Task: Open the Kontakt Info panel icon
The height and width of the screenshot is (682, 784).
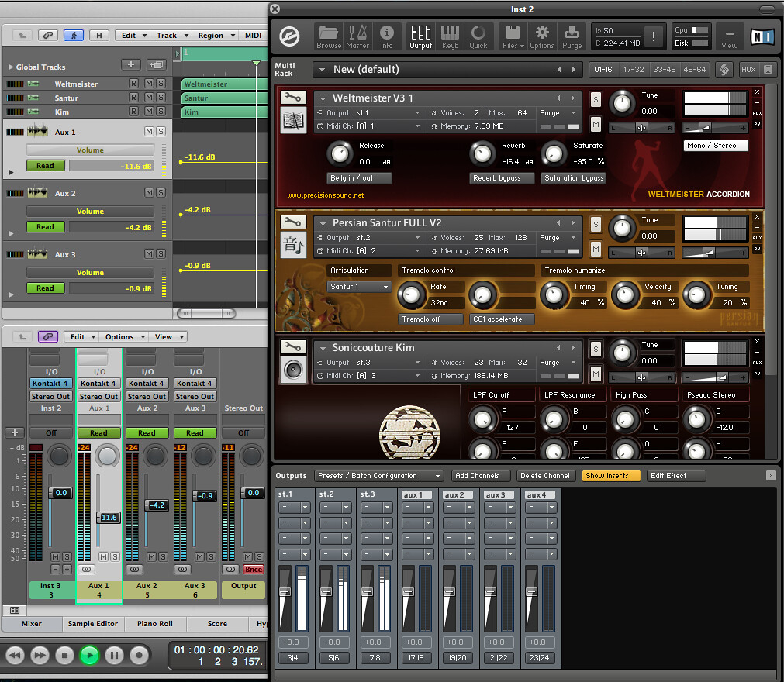Action: click(387, 36)
